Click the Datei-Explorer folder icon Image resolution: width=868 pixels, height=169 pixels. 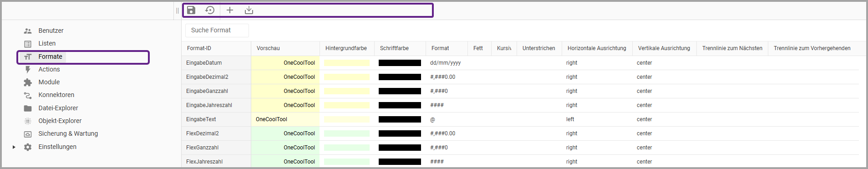point(28,108)
